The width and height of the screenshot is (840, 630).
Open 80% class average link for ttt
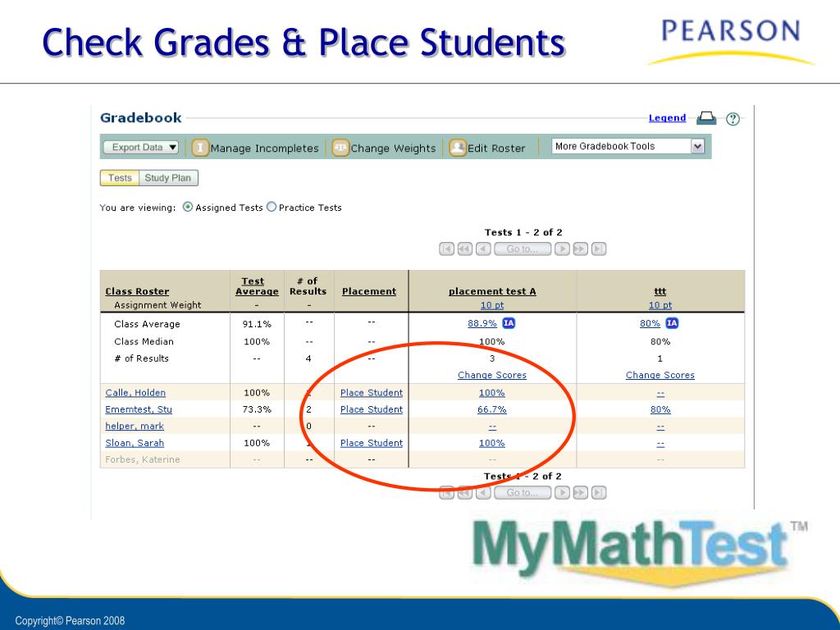[x=650, y=323]
